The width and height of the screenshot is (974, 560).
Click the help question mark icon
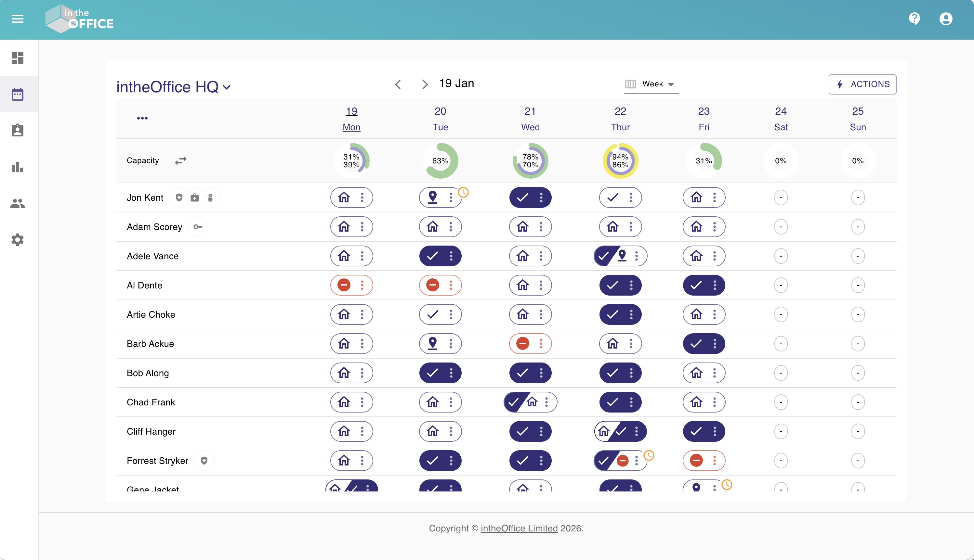tap(914, 19)
